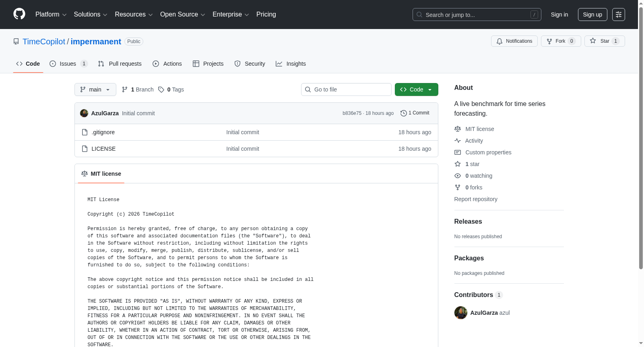Click the scale icon on the MIT license tab
This screenshot has height=347, width=644.
[x=85, y=174]
